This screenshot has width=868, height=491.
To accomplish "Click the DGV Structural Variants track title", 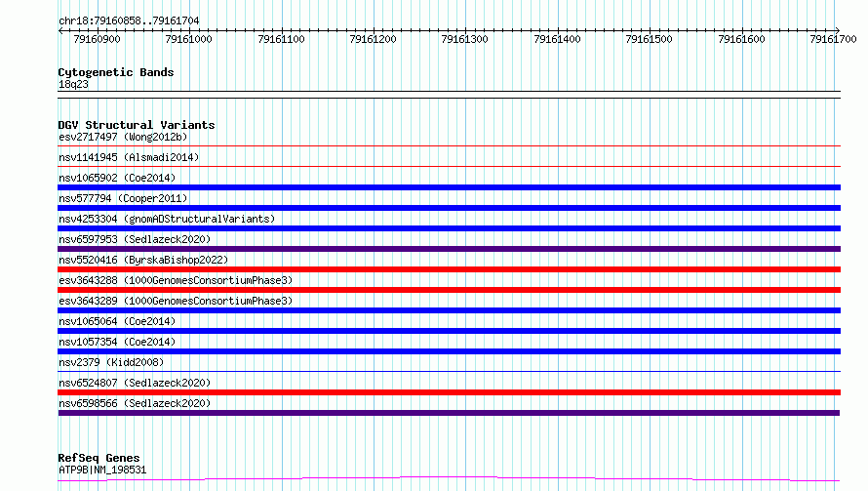I will [x=137, y=125].
